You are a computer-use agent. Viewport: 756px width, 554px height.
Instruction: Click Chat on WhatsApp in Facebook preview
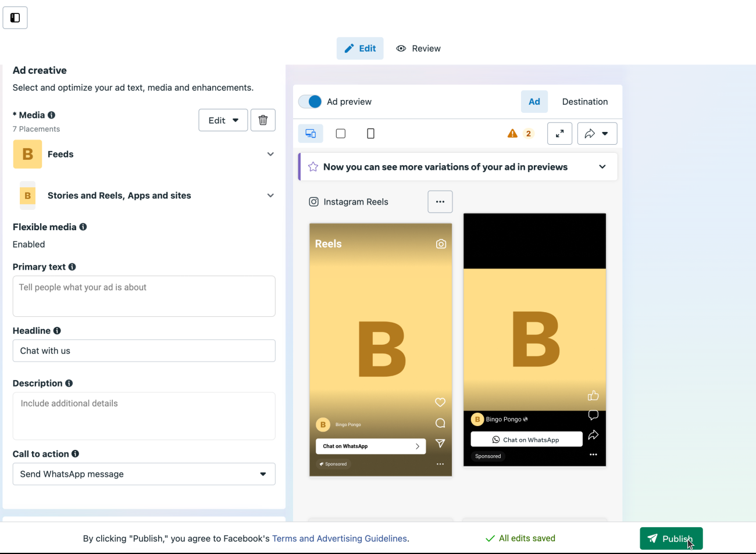tap(526, 439)
